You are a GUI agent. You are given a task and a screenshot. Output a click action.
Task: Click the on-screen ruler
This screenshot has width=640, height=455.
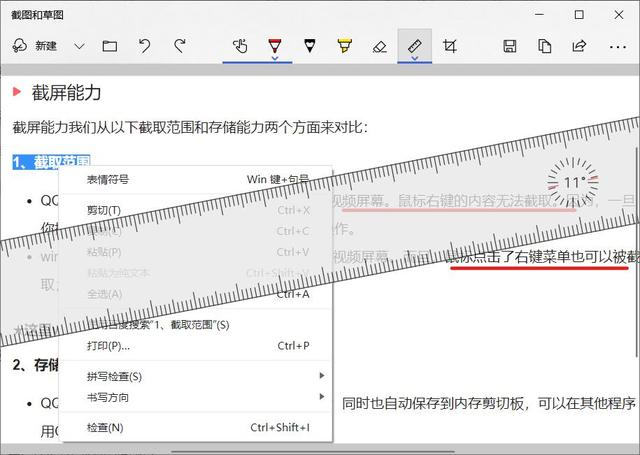click(322, 231)
